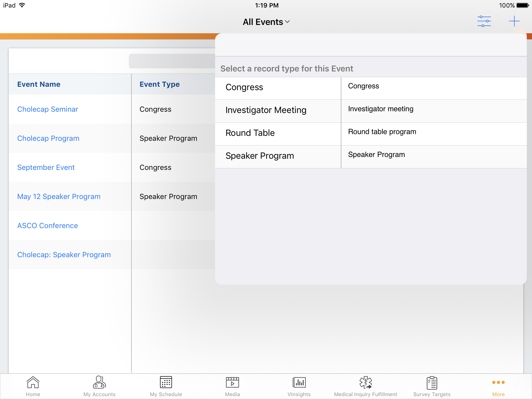Choose Round Table record type
The image size is (532, 399).
pyautogui.click(x=250, y=133)
